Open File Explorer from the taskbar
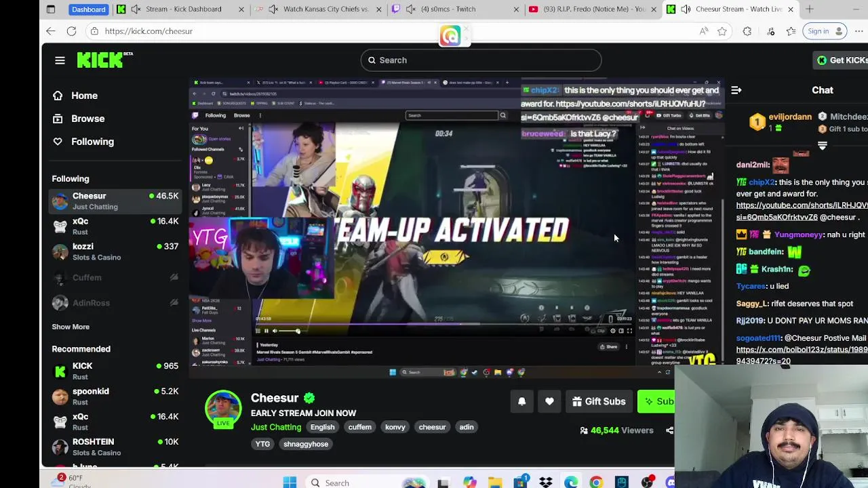868x488 pixels. pyautogui.click(x=495, y=483)
